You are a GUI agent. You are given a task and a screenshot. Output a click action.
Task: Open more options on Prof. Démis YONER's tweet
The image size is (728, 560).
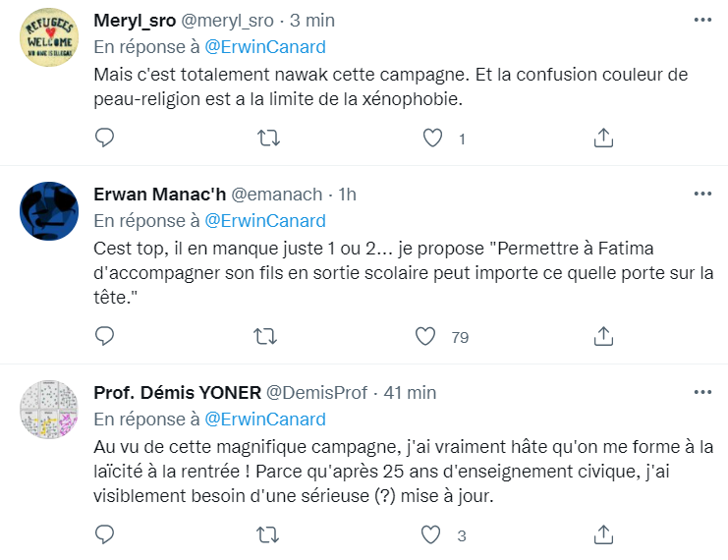click(x=701, y=392)
